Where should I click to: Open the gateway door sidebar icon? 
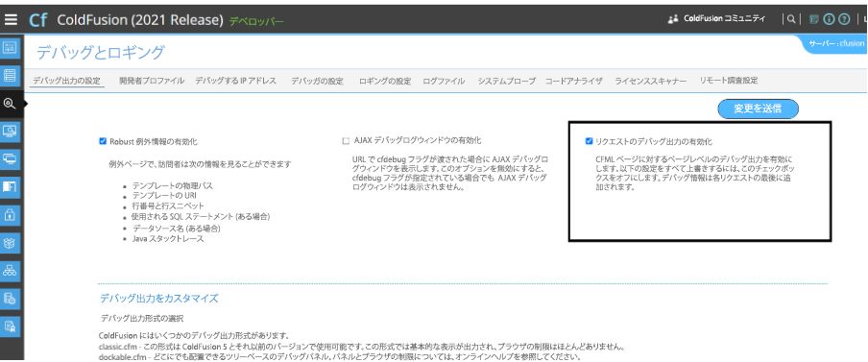click(x=10, y=186)
